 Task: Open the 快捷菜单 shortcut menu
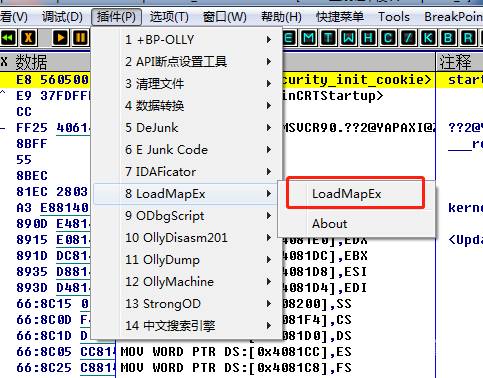click(x=340, y=17)
